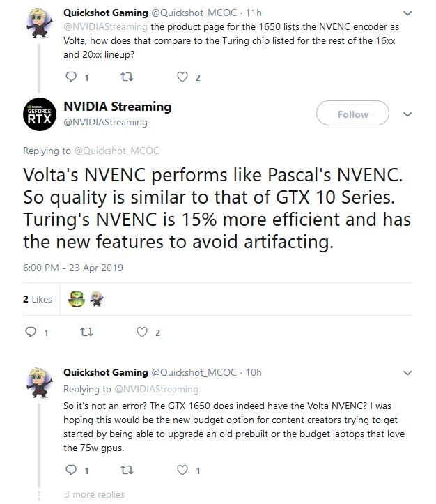This screenshot has height=504, width=436.
Task: Expand options chevron beside Follow button
Action: pos(408,114)
